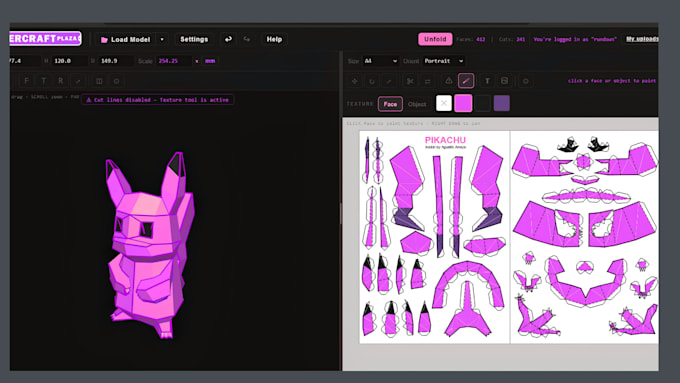Click the logged in as message
The image size is (680, 383).
575,39
